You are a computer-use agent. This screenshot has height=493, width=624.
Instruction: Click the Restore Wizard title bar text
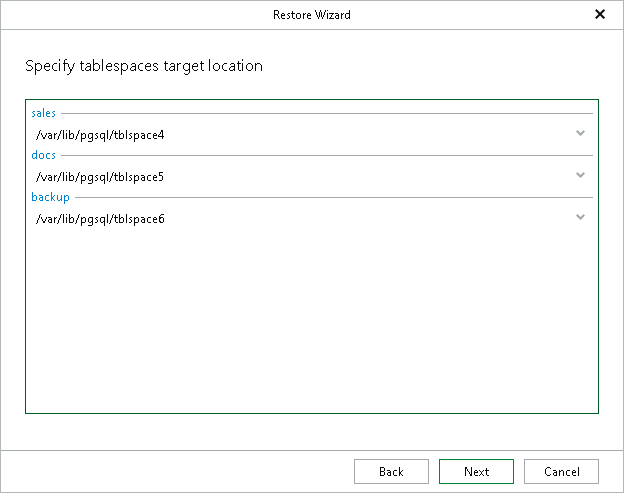point(311,15)
